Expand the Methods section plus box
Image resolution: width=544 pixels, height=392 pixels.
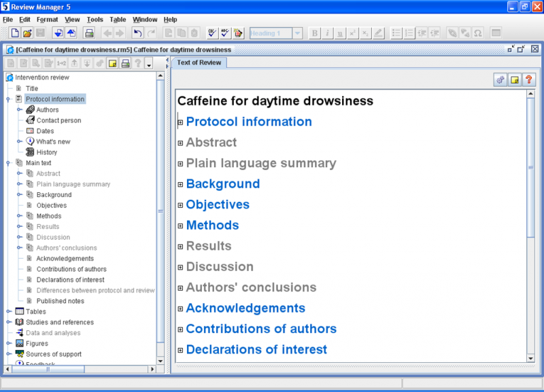[181, 226]
